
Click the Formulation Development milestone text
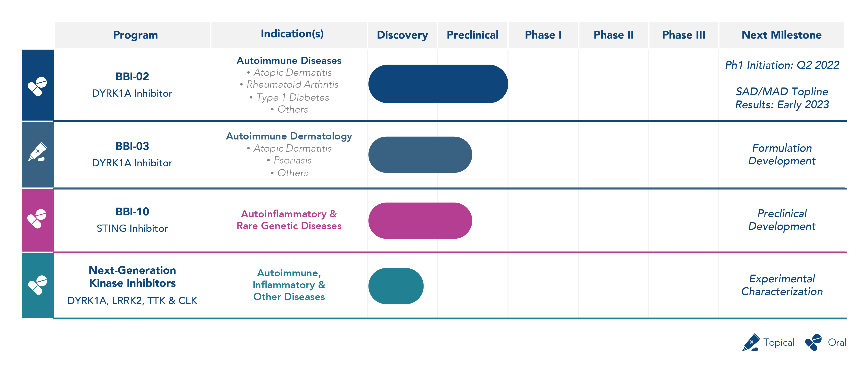click(x=782, y=154)
